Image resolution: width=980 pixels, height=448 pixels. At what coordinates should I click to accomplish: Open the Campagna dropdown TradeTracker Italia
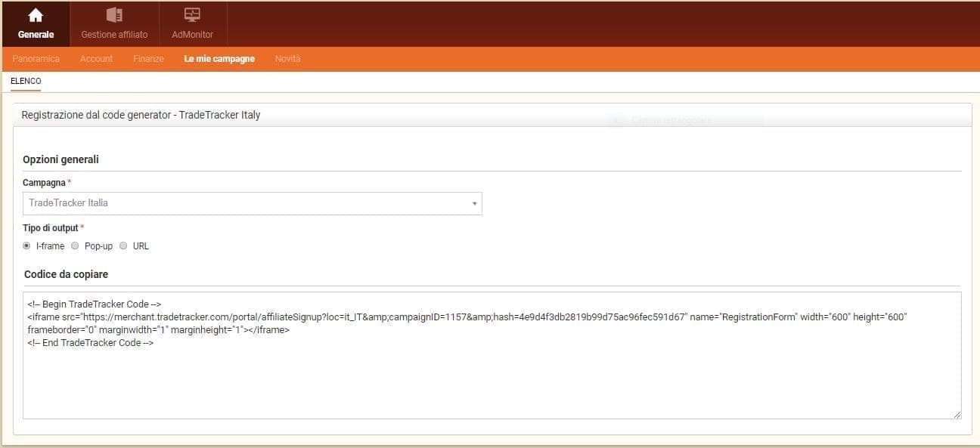(x=253, y=203)
